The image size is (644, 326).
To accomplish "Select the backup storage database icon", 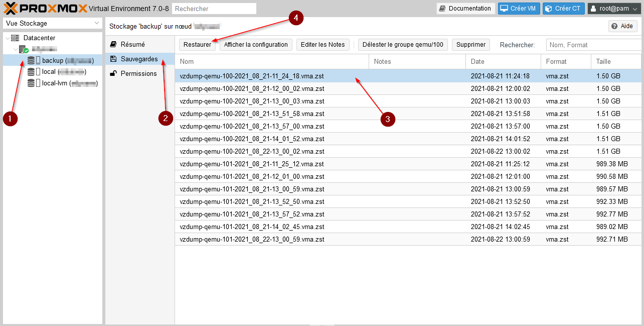I will coord(31,61).
